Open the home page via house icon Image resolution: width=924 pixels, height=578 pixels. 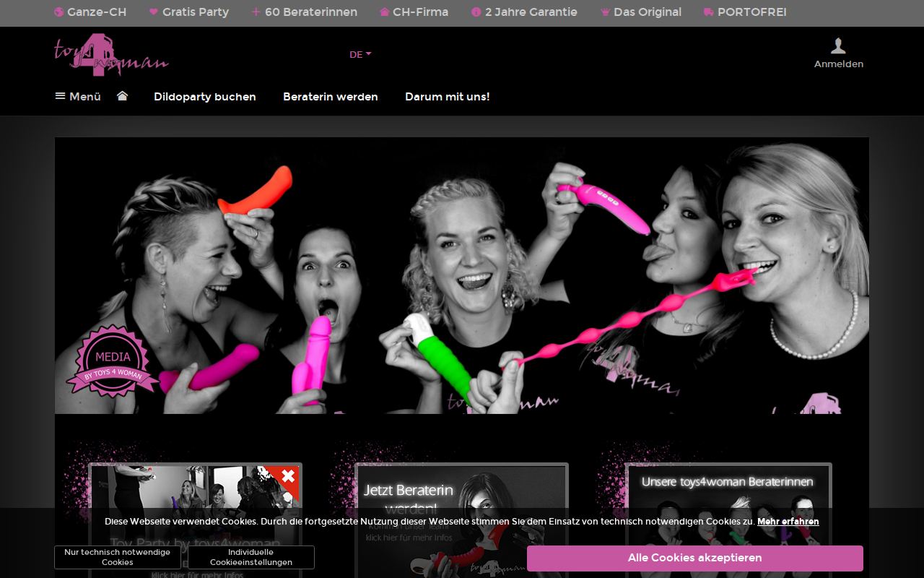click(x=122, y=96)
